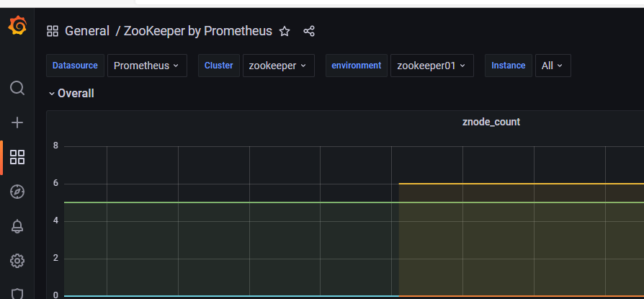Click the ZooKeeper by Prometheus dashboard title
This screenshot has height=299, width=644.
(198, 31)
